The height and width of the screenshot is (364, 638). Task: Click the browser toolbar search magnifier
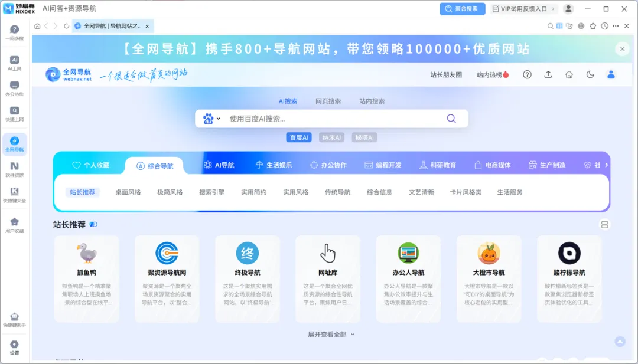(550, 26)
